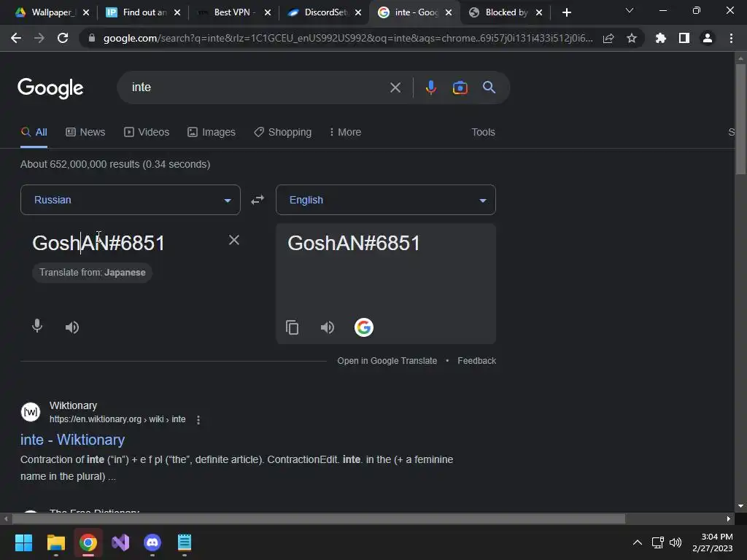
Task: Click the forward navigation arrow
Action: point(39,38)
